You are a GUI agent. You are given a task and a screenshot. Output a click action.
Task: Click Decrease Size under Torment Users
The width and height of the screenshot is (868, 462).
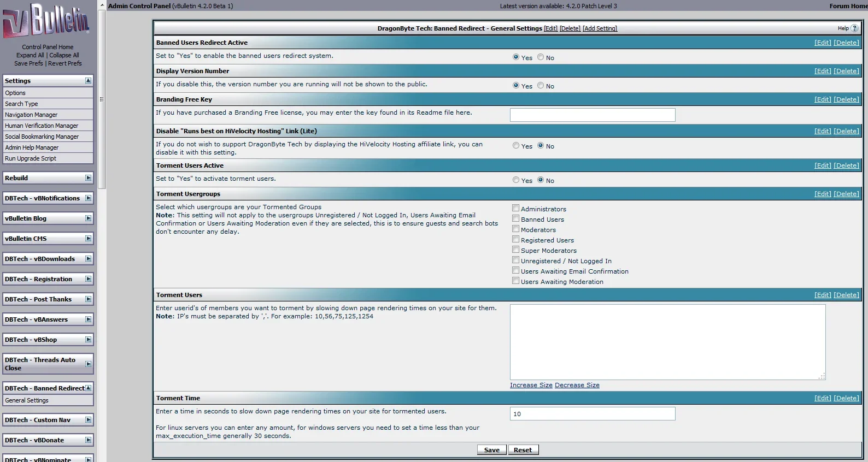point(577,385)
